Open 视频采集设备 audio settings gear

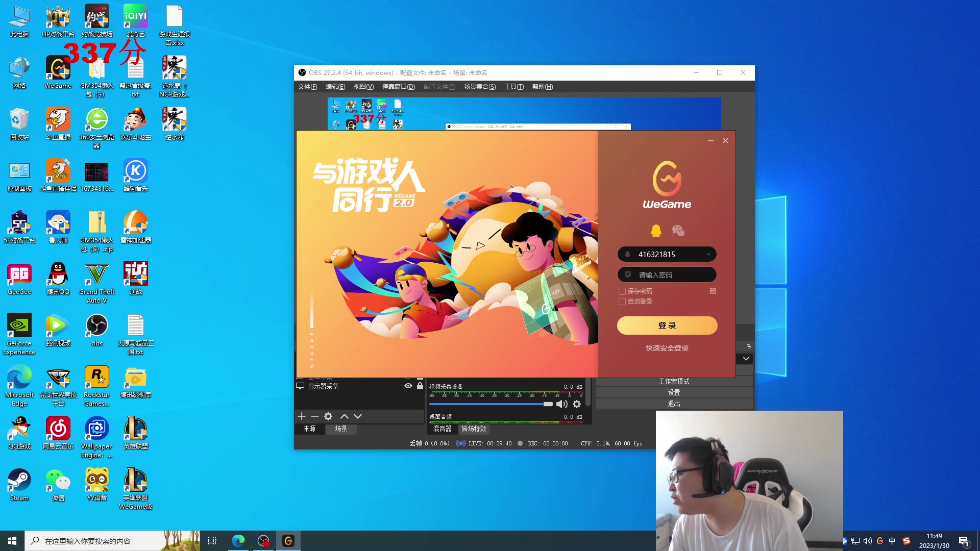[577, 404]
